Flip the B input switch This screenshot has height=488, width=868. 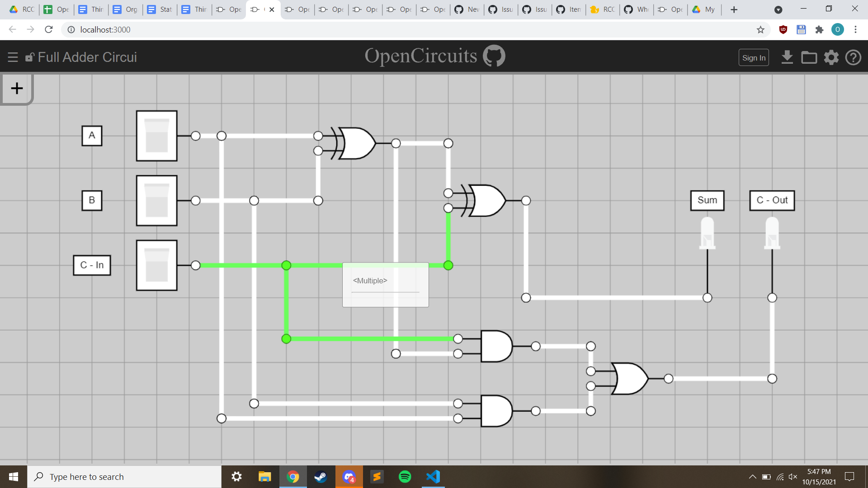coord(156,201)
